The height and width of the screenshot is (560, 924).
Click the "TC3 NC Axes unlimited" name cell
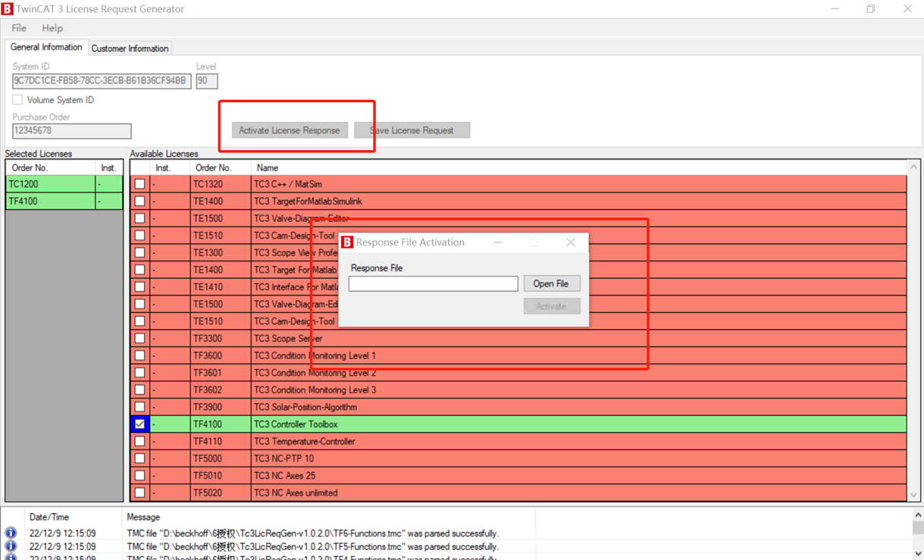pyautogui.click(x=578, y=493)
